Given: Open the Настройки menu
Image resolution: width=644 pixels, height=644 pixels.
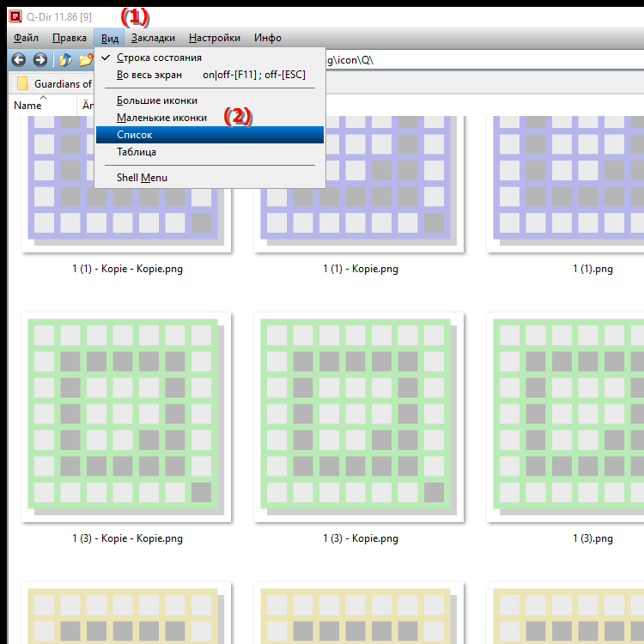Looking at the screenshot, I should coord(215,38).
